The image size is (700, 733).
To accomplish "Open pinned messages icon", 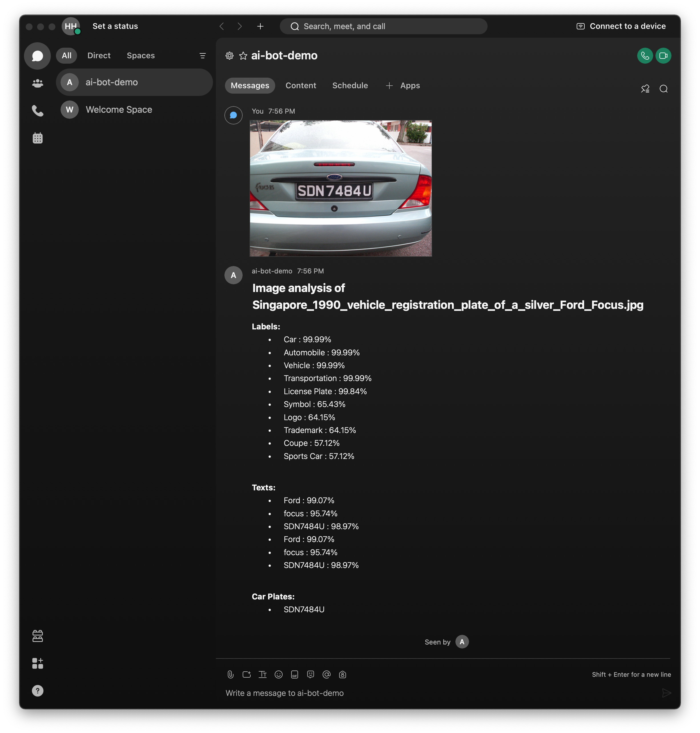I will (645, 89).
